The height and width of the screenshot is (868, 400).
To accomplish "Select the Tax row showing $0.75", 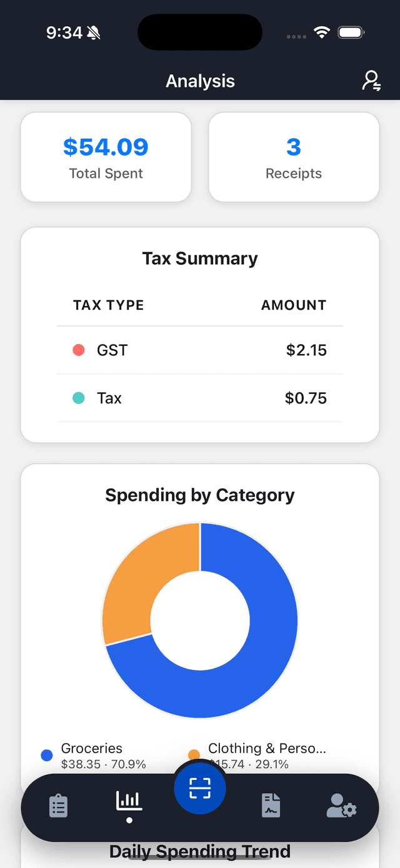I will (200, 398).
